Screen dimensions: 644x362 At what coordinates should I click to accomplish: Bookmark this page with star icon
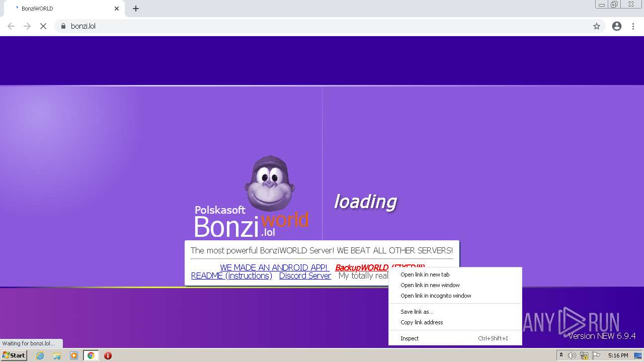[x=597, y=26]
